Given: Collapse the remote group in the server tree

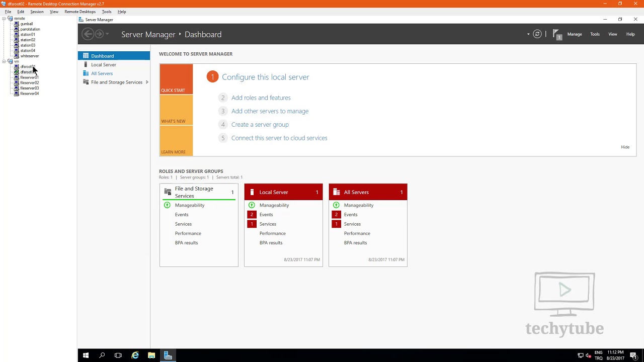Looking at the screenshot, I should (4, 19).
